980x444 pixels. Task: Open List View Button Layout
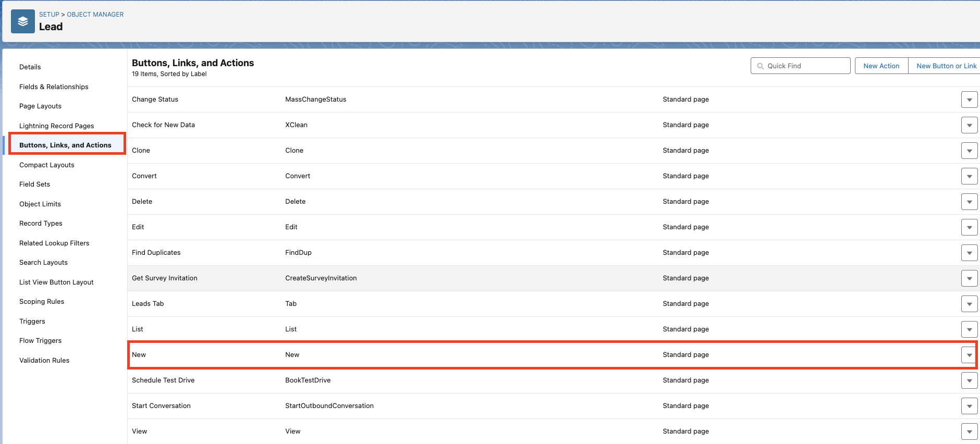pyautogui.click(x=56, y=282)
